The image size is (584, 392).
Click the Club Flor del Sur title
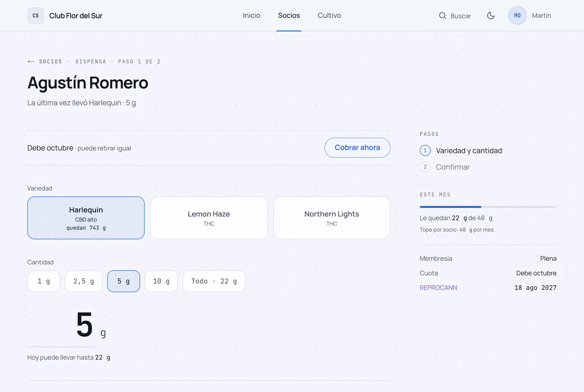pos(76,16)
